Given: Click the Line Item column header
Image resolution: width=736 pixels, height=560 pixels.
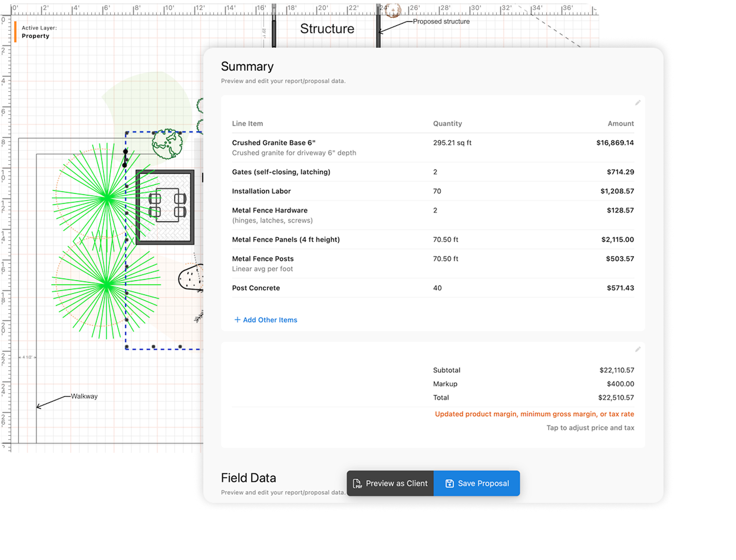Looking at the screenshot, I should coord(247,124).
